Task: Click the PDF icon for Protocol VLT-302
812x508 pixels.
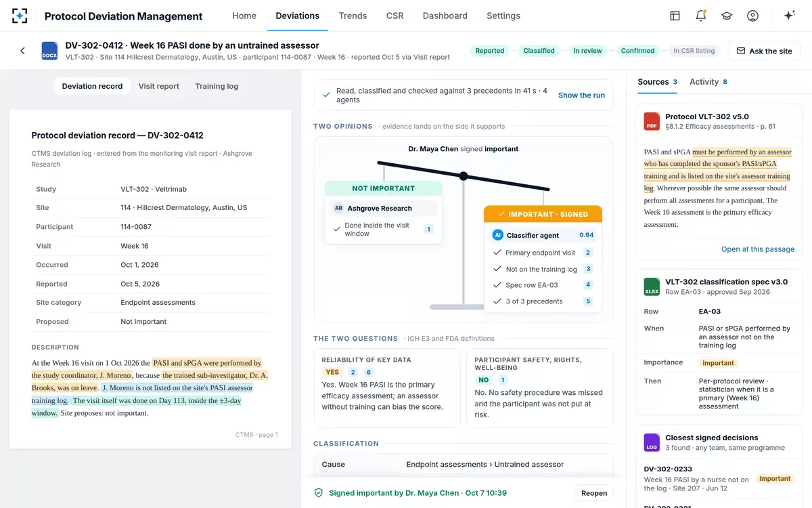Action: 652,121
